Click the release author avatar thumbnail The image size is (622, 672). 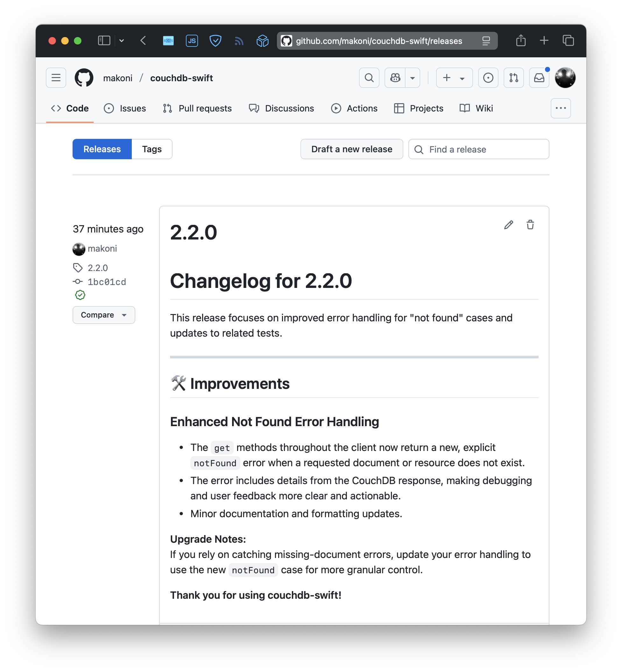[79, 249]
